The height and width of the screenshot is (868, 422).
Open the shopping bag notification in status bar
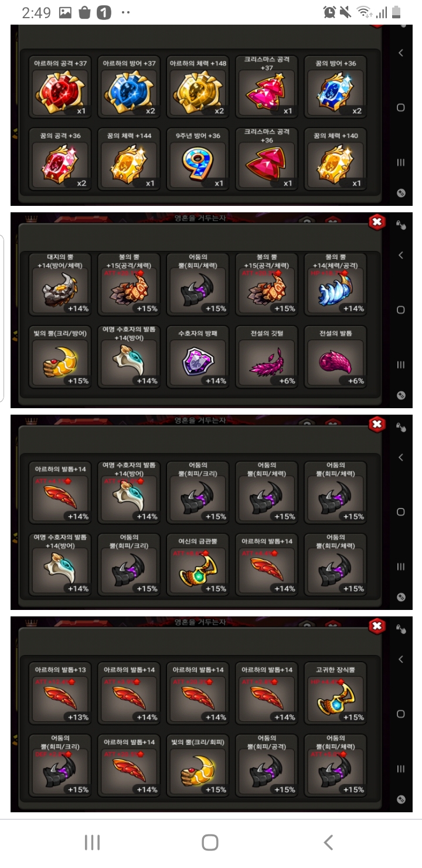point(84,12)
